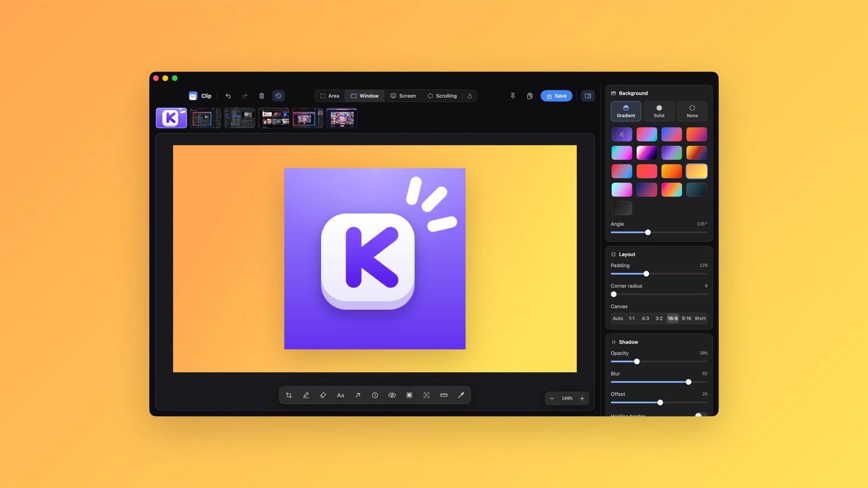Set canvas ratio to 1:1
Image resolution: width=868 pixels, height=488 pixels.
pos(632,318)
